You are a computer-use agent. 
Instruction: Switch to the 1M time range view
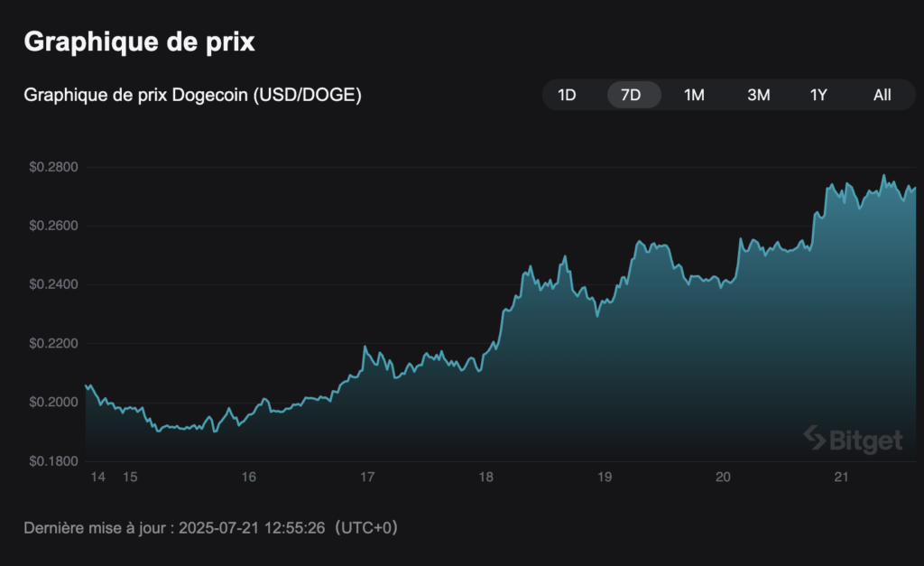point(693,94)
